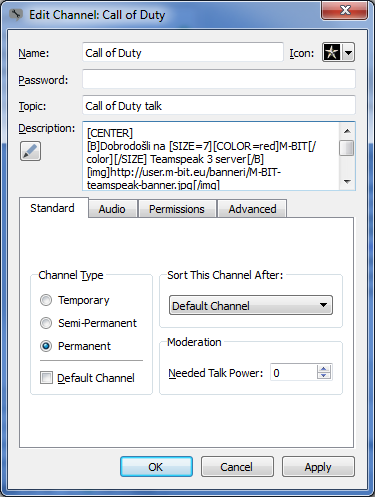The height and width of the screenshot is (497, 375).
Task: Increase Needed Talk Power with the up arrow
Action: 324,369
